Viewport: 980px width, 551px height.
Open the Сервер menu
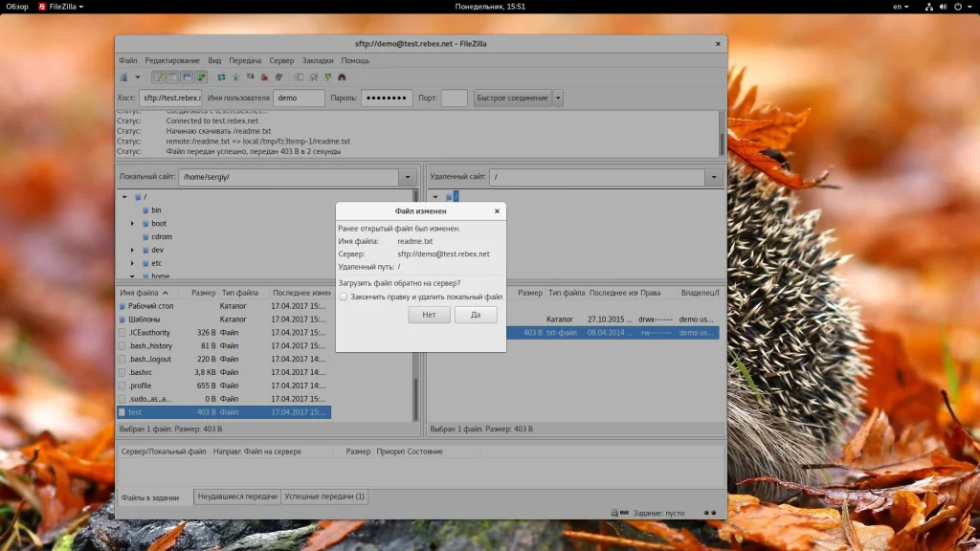point(281,60)
